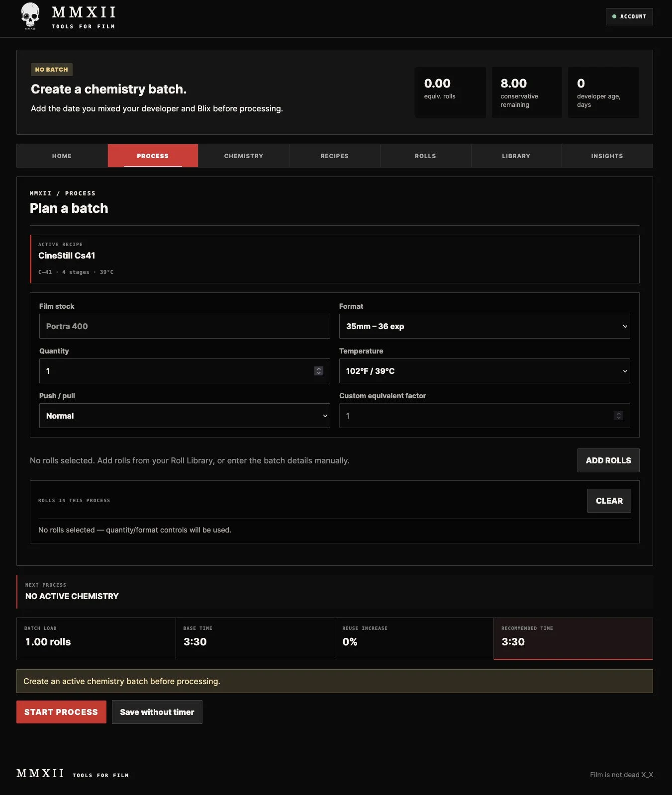Viewport: 672px width, 795px height.
Task: Click the No Batch badge
Action: (x=52, y=70)
